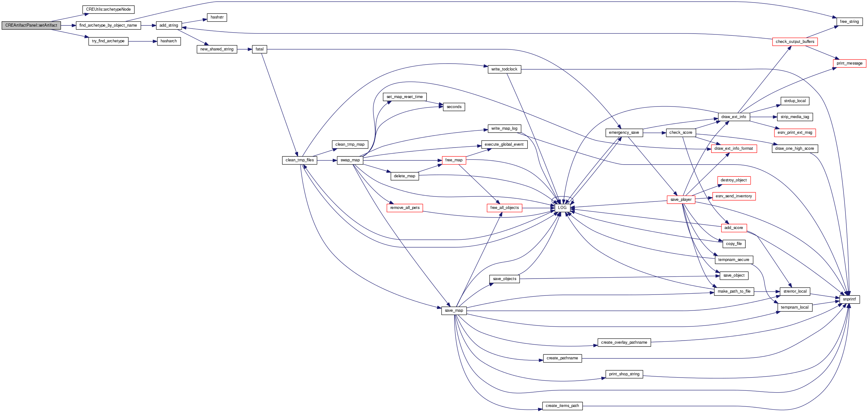Select the clean_tmp_files node
This screenshot has width=868, height=412.
click(x=299, y=160)
